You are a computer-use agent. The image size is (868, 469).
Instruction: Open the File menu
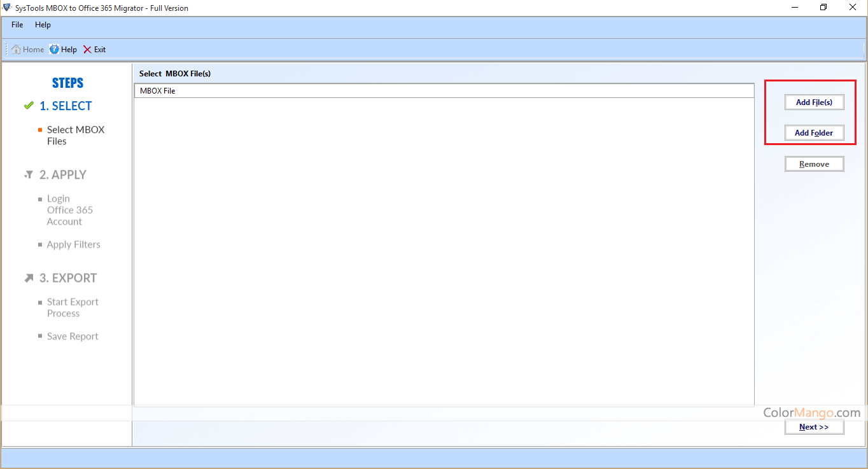pyautogui.click(x=17, y=25)
